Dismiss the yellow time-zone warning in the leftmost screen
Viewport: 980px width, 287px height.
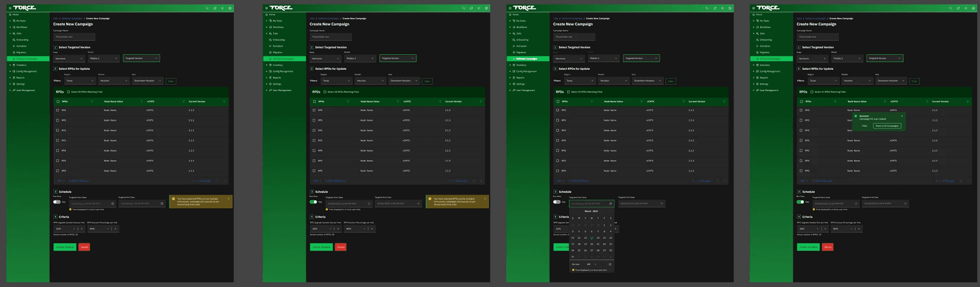228,198
